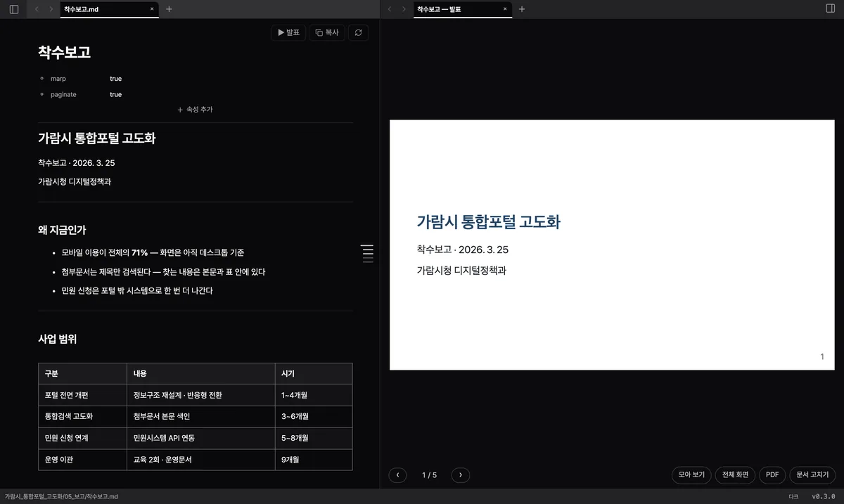Viewport: 844px width, 504px height.
Task: Click heading 왜 지금인가
Action: click(x=62, y=230)
